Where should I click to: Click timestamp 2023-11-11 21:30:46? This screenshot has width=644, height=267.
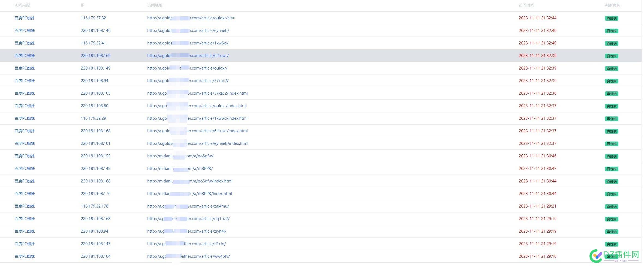point(537,156)
